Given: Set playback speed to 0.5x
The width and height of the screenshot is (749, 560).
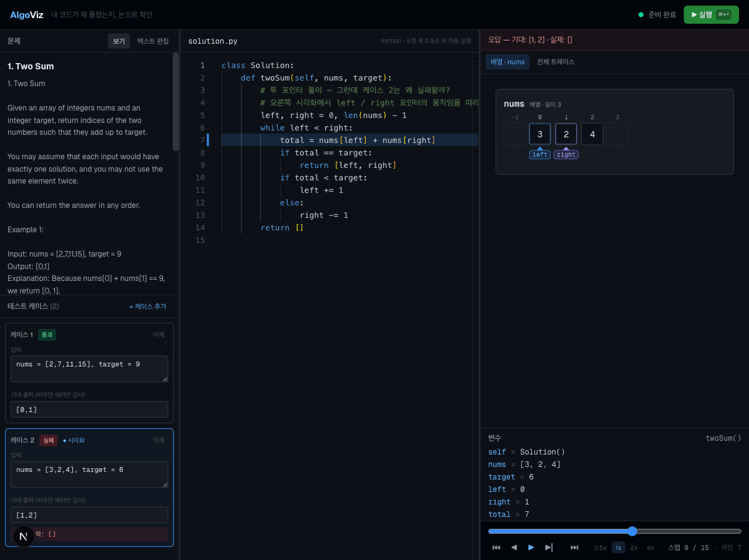Looking at the screenshot, I should point(600,548).
